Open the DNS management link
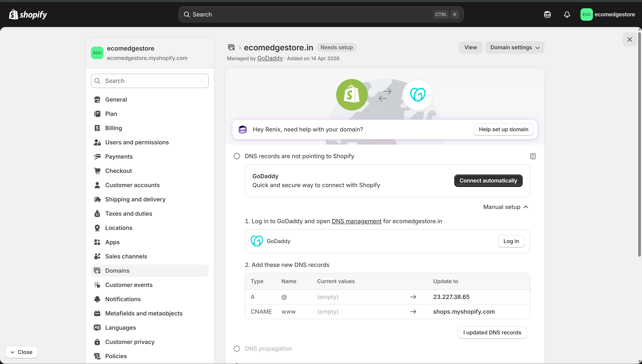Image resolution: width=642 pixels, height=364 pixels. (357, 221)
